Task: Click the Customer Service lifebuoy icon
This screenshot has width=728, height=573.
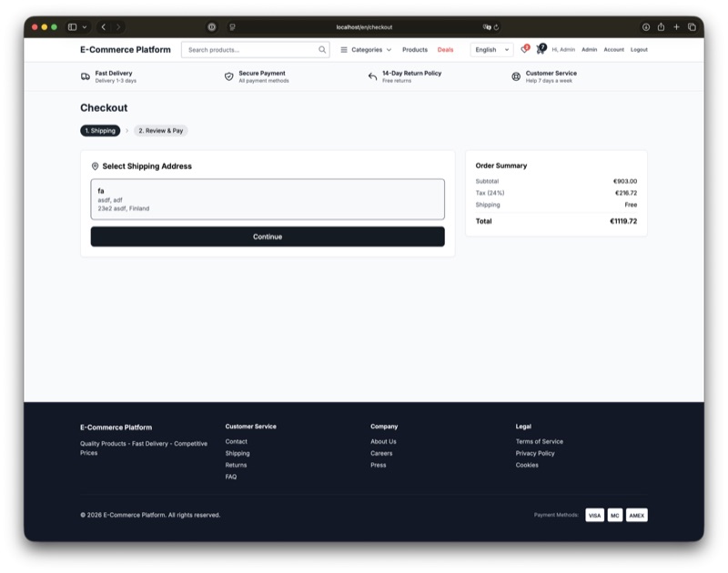Action: coord(516,76)
